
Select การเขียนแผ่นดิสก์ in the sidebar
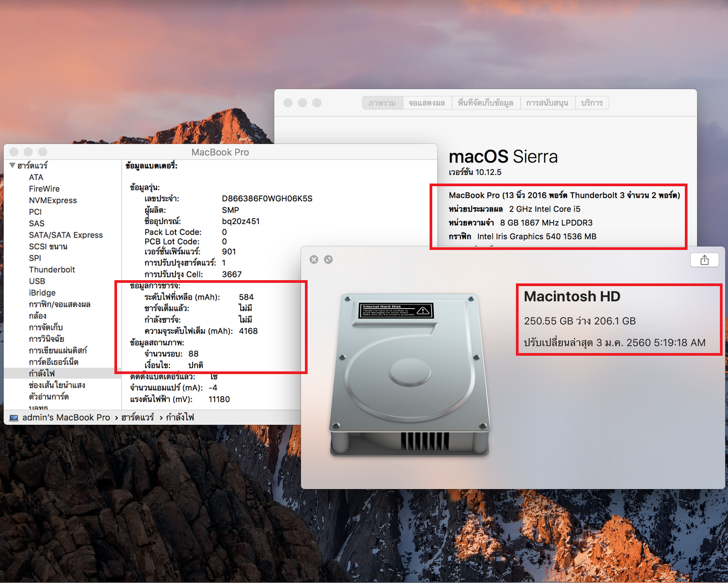(58, 350)
